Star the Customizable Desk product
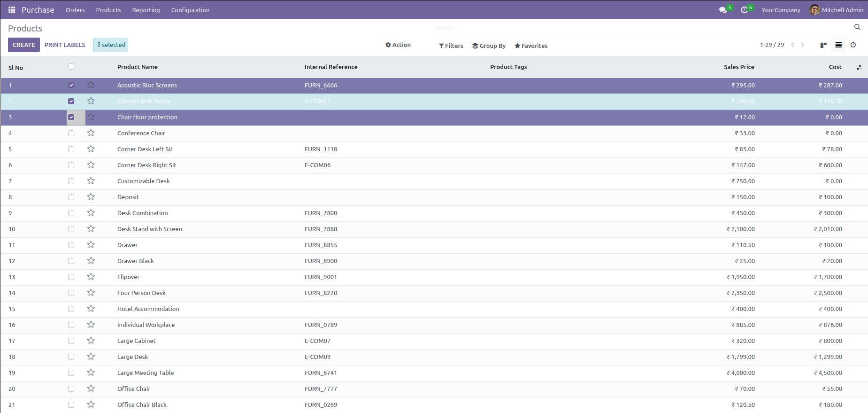Screen dimensions: 868x413 [91, 181]
